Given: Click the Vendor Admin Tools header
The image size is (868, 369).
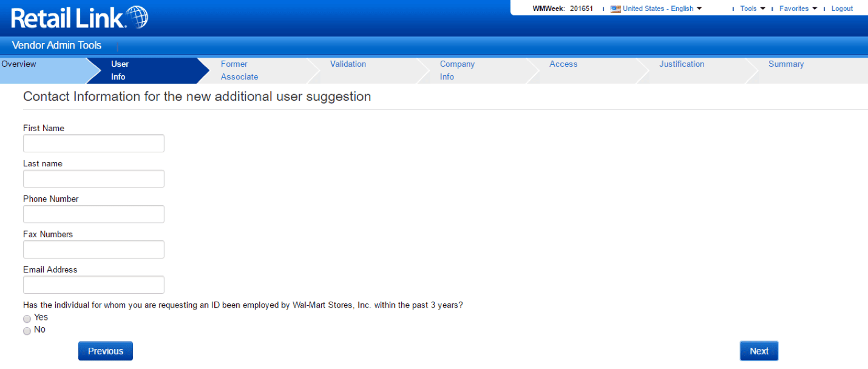Looking at the screenshot, I should 56,45.
